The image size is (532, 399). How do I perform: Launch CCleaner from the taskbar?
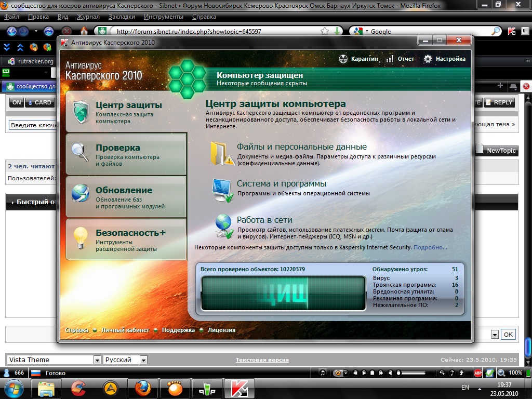[78, 389]
